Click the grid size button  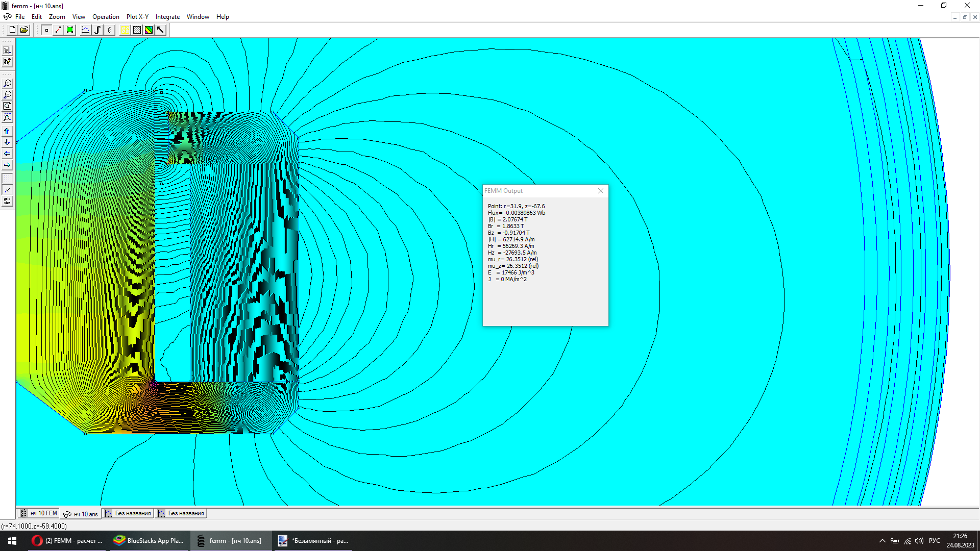click(7, 201)
